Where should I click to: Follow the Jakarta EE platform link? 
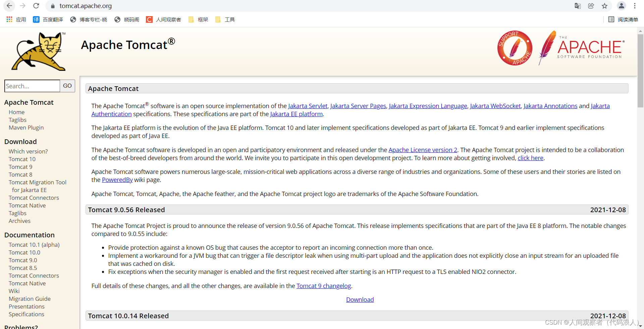[297, 114]
